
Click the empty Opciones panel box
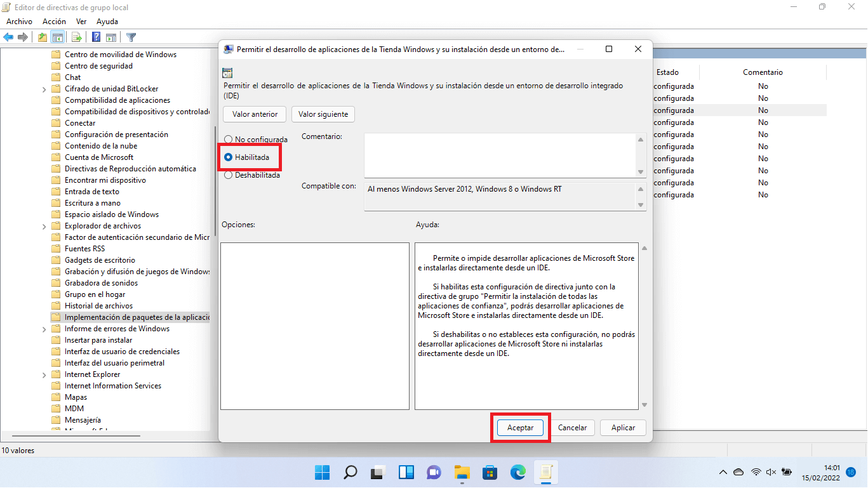[x=315, y=326]
